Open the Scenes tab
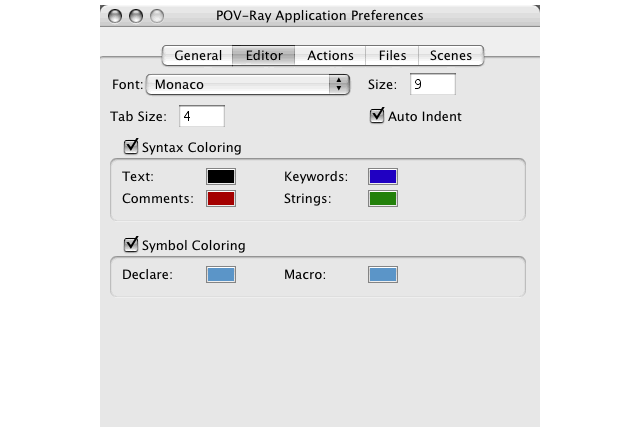The width and height of the screenshot is (640, 427). click(451, 56)
